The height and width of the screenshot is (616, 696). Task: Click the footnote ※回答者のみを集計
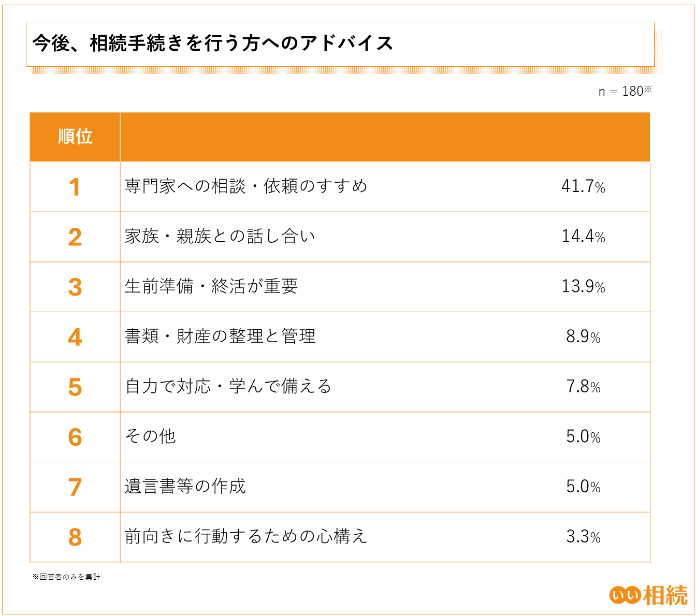coord(66,577)
